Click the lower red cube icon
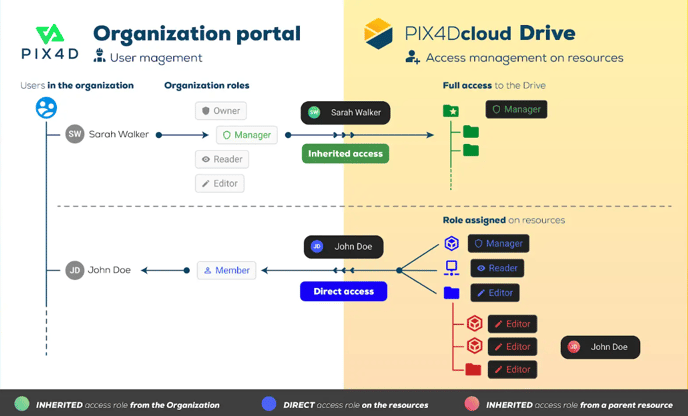688x416 pixels. (474, 346)
